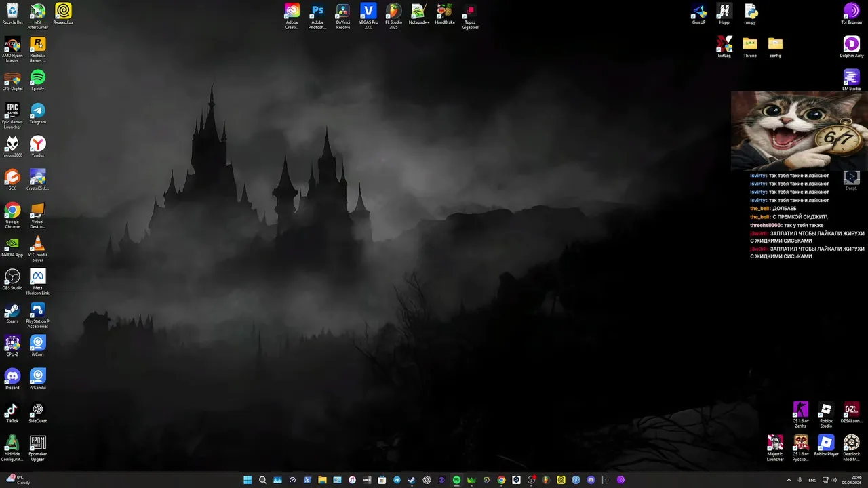Select the Meta Horizon Link icon
Screen dimensions: 868x488
coord(38,282)
